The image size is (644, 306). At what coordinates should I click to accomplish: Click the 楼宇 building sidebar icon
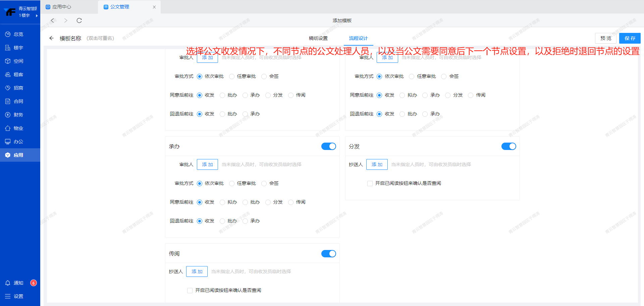click(8, 48)
